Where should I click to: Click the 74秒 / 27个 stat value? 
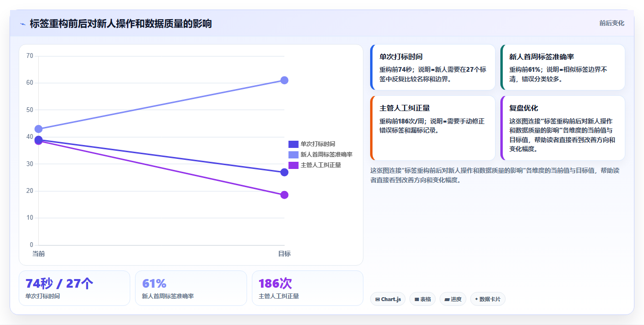(59, 283)
